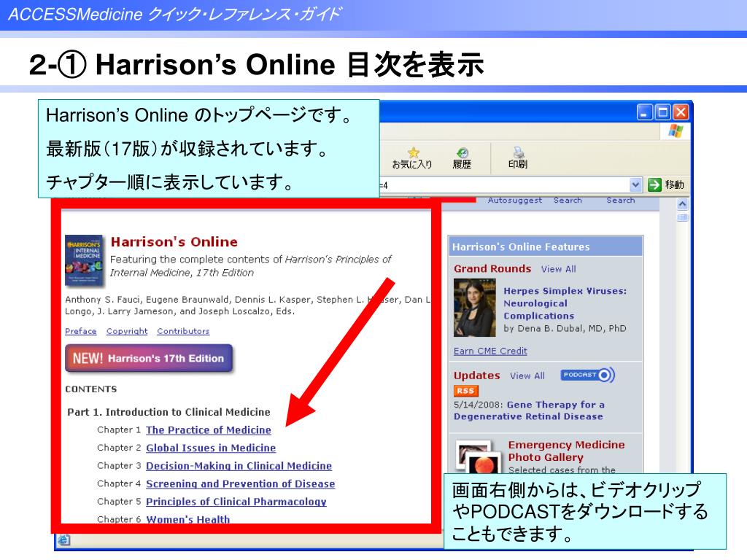Click the Windows logo throbber icon

pyautogui.click(x=676, y=131)
